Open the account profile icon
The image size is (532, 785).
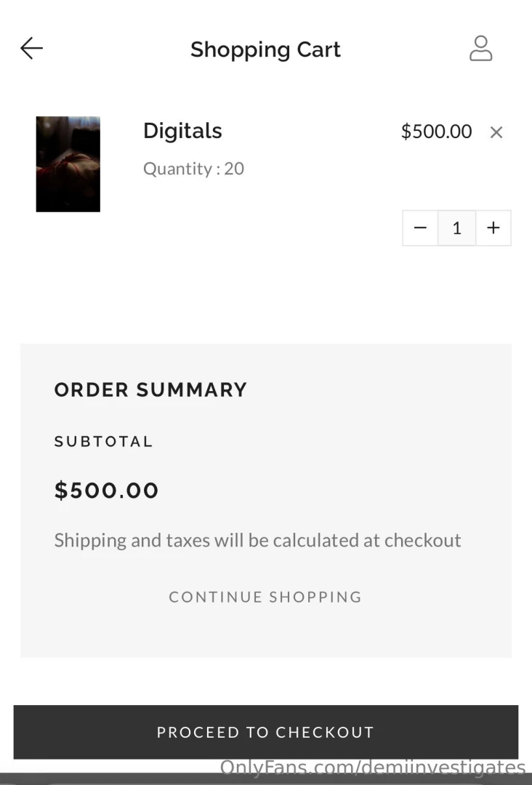[480, 49]
